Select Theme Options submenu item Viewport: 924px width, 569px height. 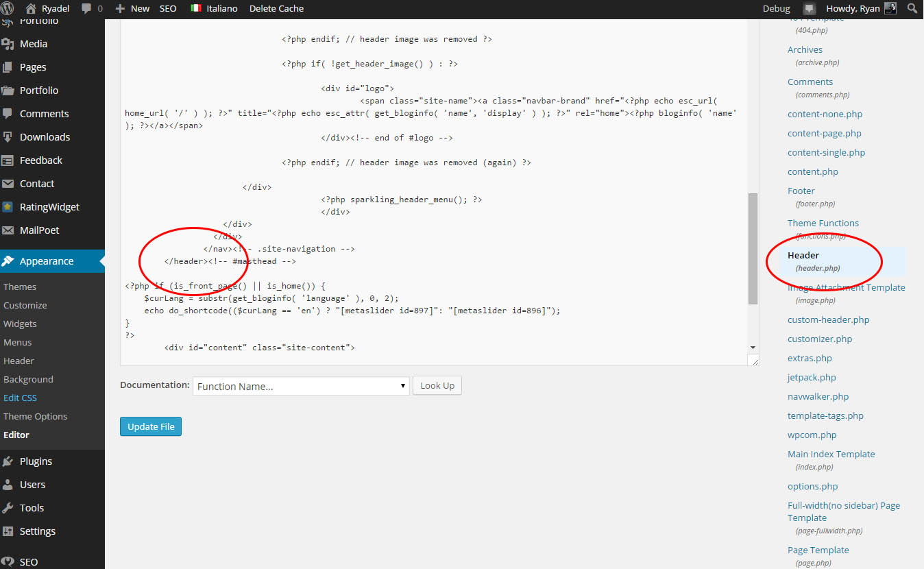coord(35,416)
